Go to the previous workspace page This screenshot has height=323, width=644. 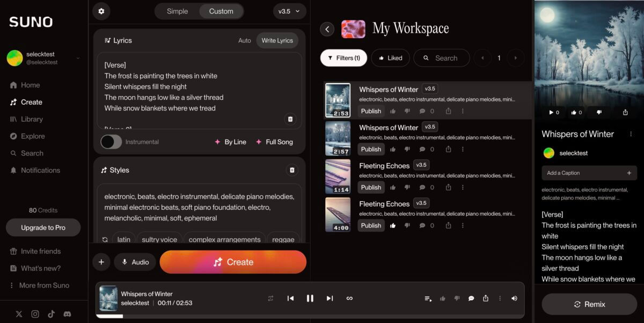[482, 58]
